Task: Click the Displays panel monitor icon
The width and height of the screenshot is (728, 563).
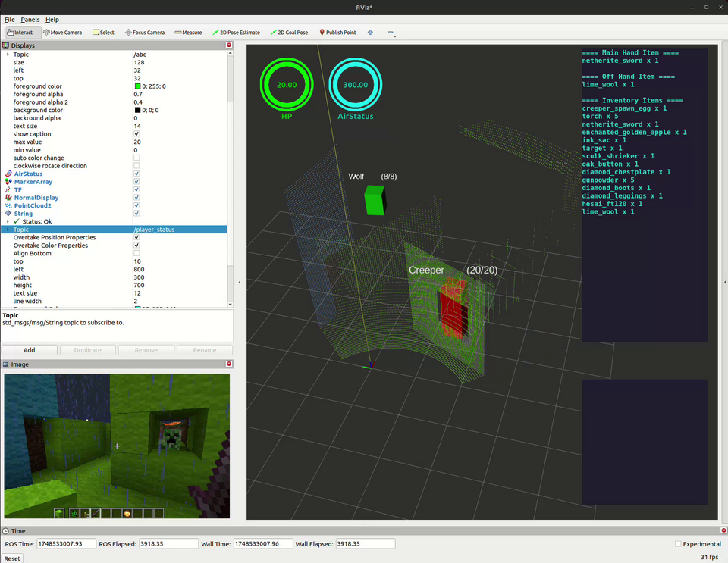Action: [5, 45]
